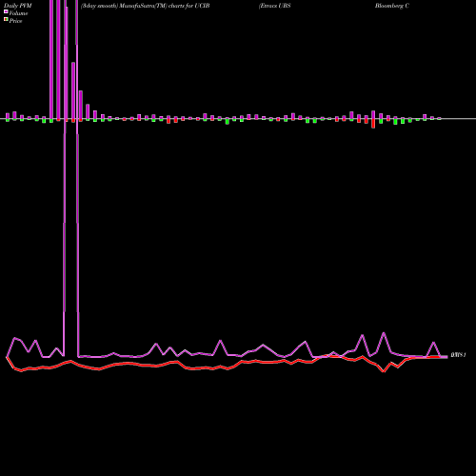
Task: Click the 'UBS' label at line end
Action: tap(458, 355)
